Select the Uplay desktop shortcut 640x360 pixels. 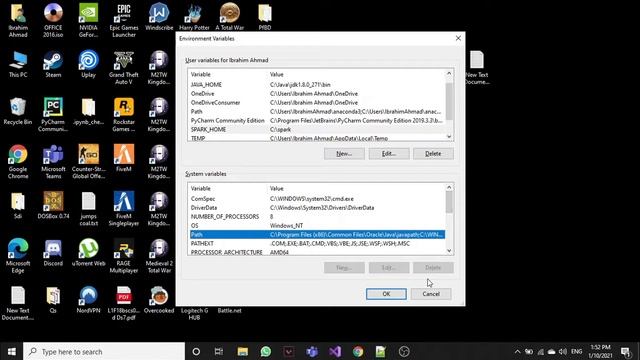pos(88,64)
